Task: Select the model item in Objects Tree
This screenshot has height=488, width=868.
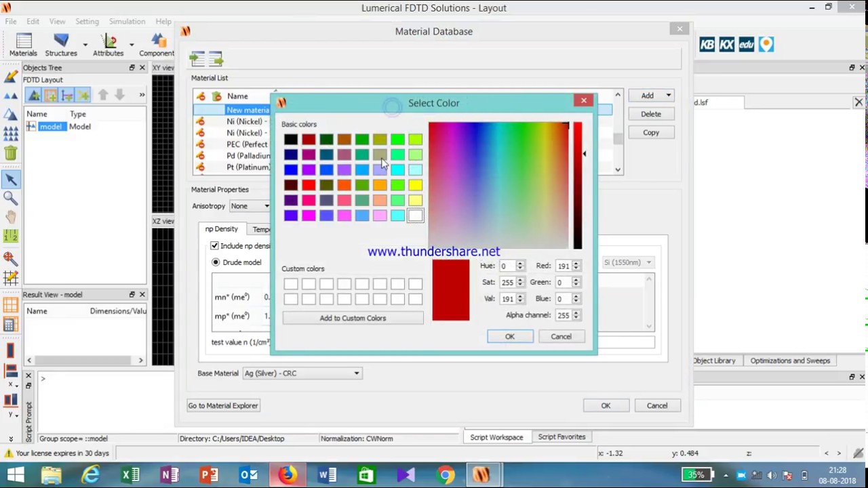Action: pyautogui.click(x=51, y=127)
